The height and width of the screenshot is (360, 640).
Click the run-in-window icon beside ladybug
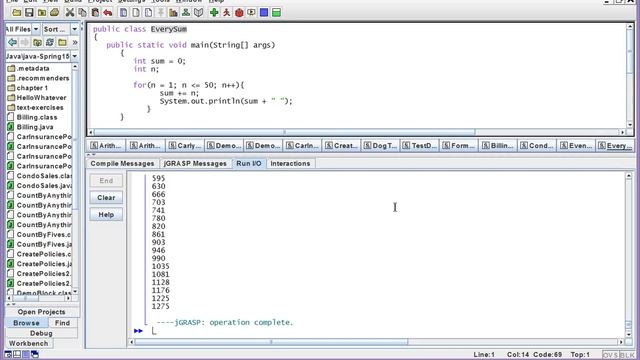point(251,13)
